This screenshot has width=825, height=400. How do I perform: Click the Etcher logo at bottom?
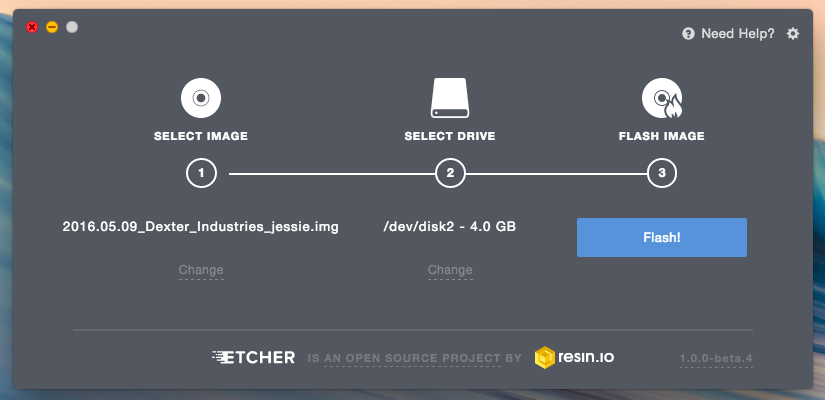[x=254, y=358]
